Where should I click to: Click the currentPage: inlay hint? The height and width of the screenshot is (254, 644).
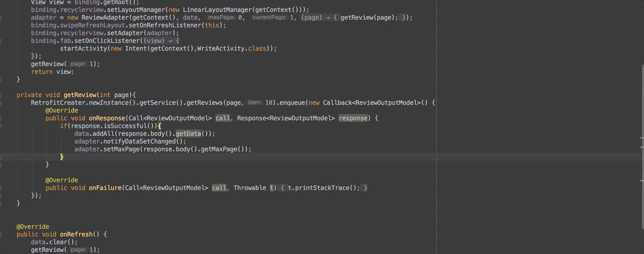point(269,18)
